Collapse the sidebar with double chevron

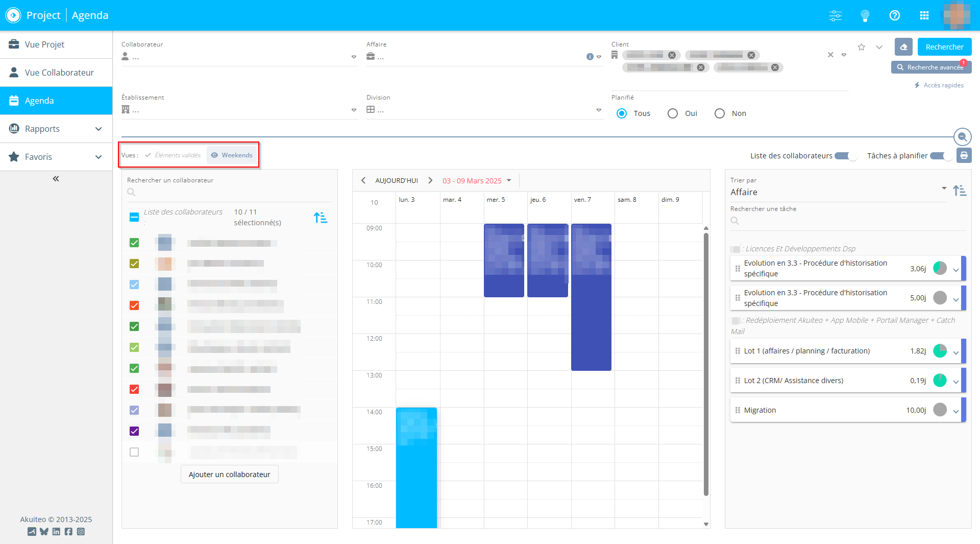click(x=56, y=179)
